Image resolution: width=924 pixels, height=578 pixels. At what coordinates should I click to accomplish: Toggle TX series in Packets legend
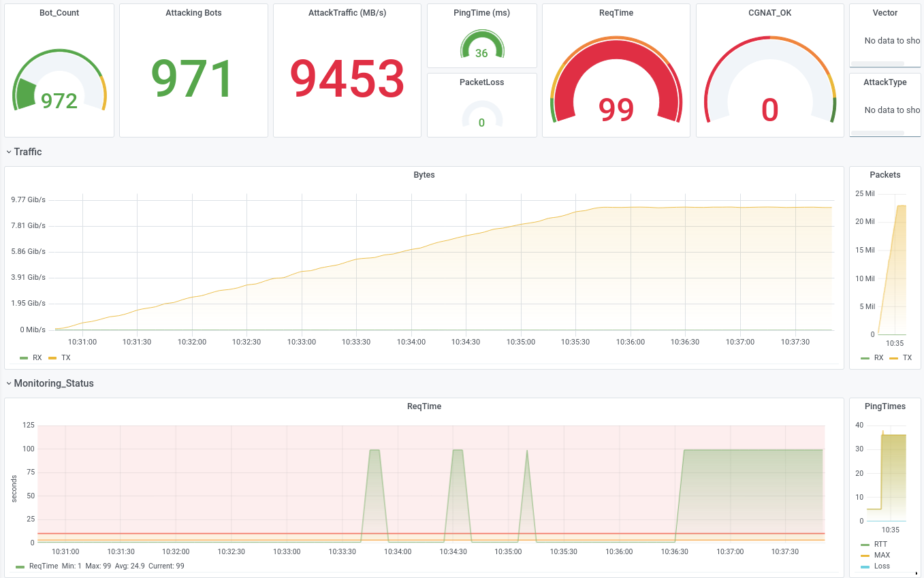[907, 357]
